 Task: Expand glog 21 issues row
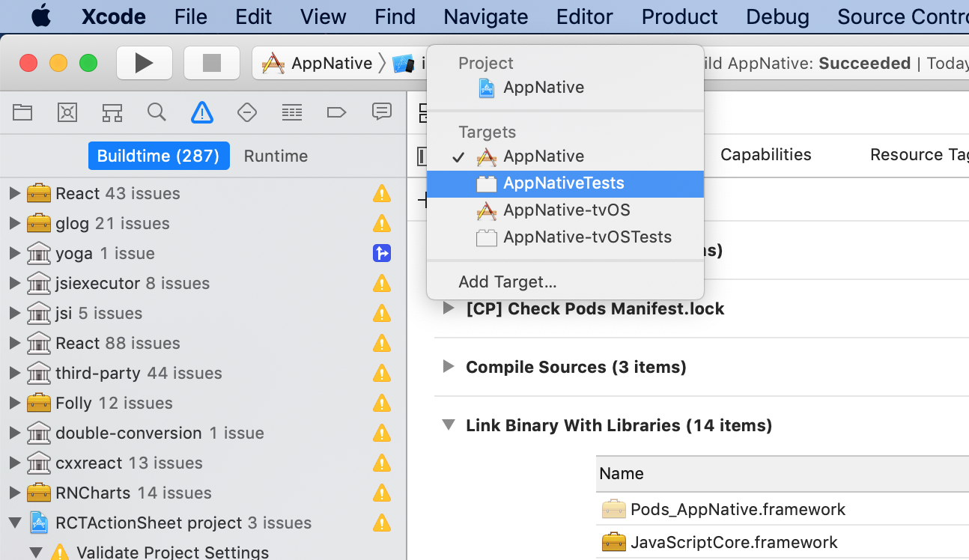14,223
